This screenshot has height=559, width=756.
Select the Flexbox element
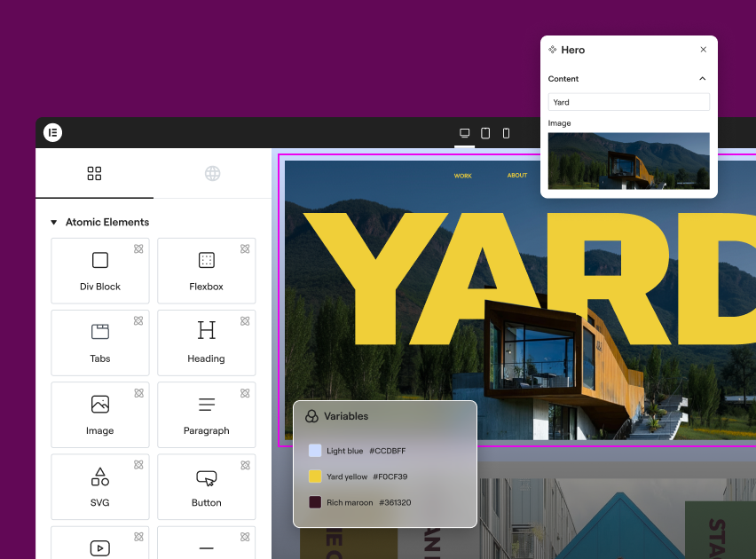click(206, 271)
